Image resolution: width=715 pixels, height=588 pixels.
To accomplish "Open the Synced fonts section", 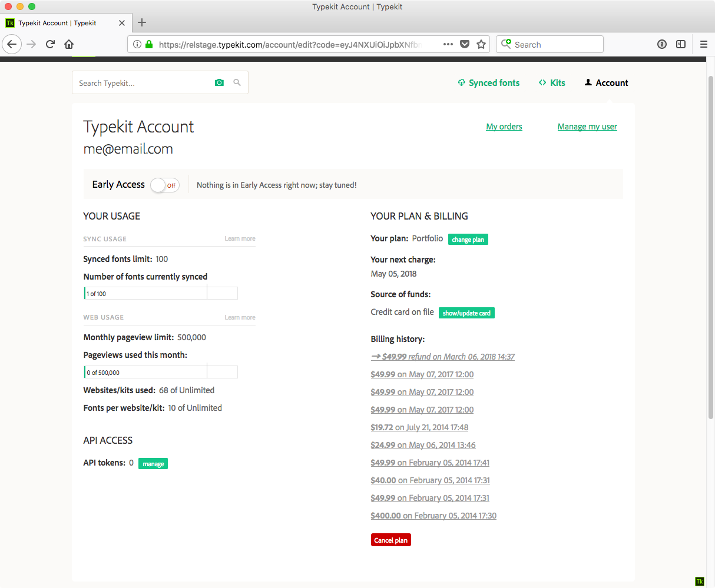I will 489,83.
